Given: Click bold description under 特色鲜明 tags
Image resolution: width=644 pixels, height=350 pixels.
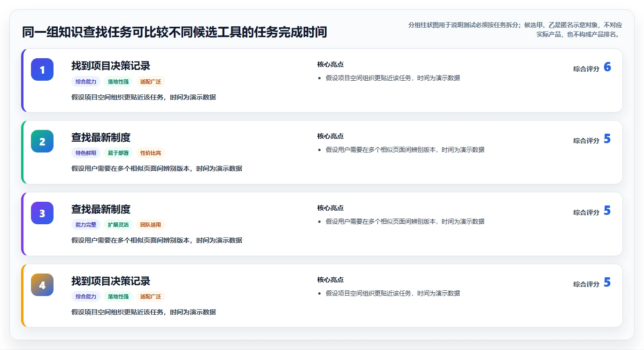Looking at the screenshot, I should click(x=157, y=168).
